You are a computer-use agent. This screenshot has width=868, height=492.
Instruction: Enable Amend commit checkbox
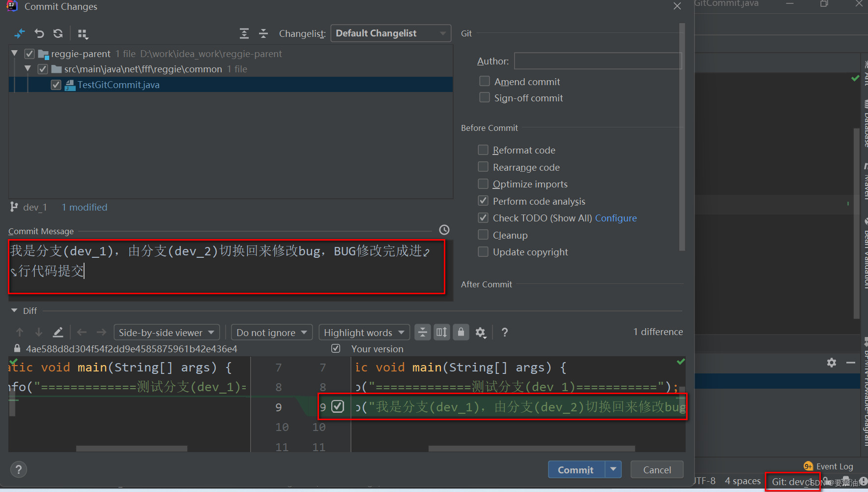(485, 81)
